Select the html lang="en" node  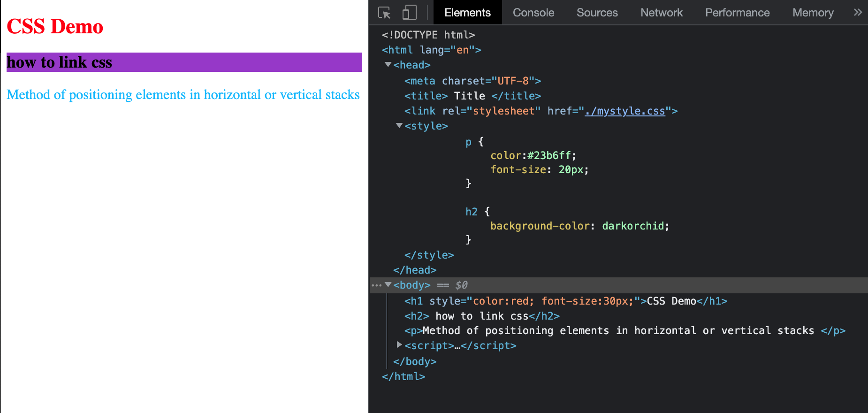pyautogui.click(x=432, y=50)
